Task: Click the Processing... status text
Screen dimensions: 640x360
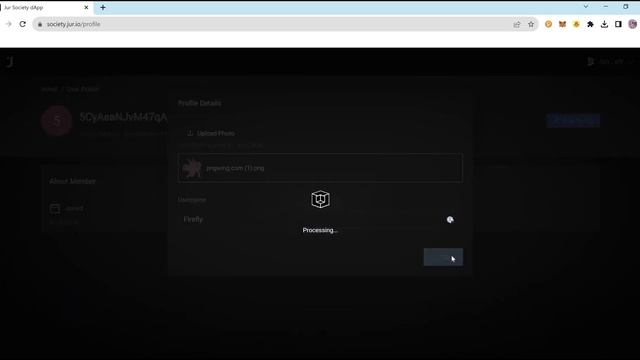Action: coord(320,230)
